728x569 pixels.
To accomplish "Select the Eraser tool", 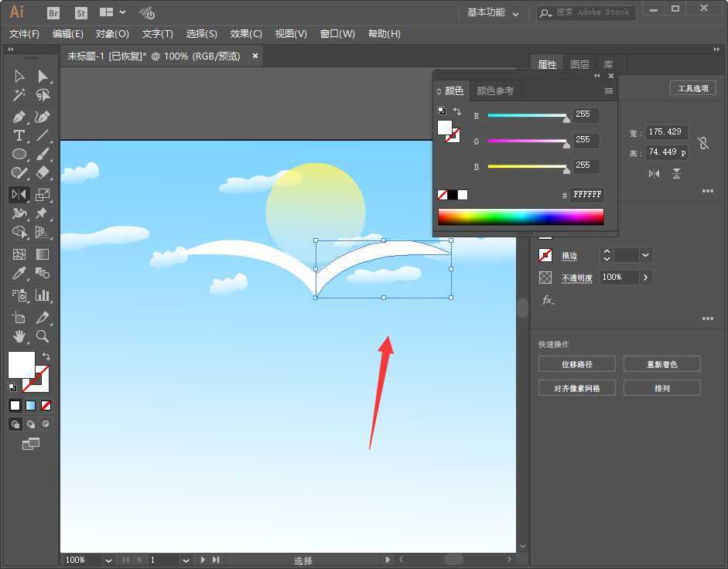I will tap(43, 172).
